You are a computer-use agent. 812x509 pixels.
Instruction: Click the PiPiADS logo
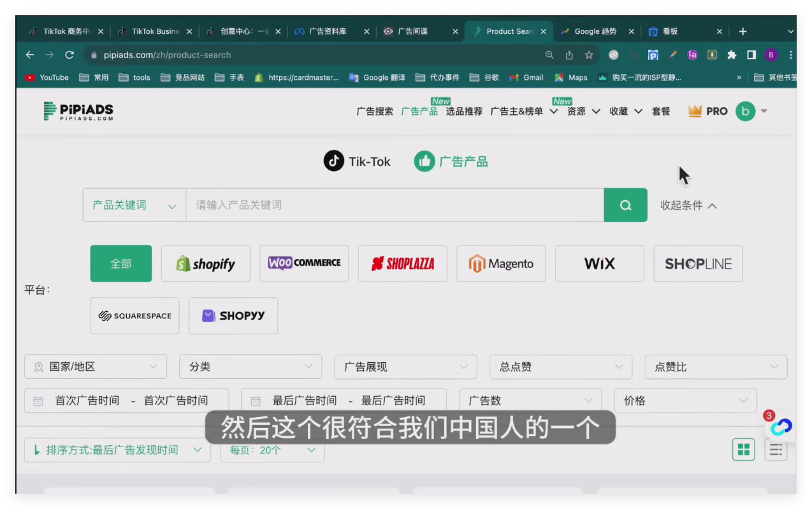[78, 111]
